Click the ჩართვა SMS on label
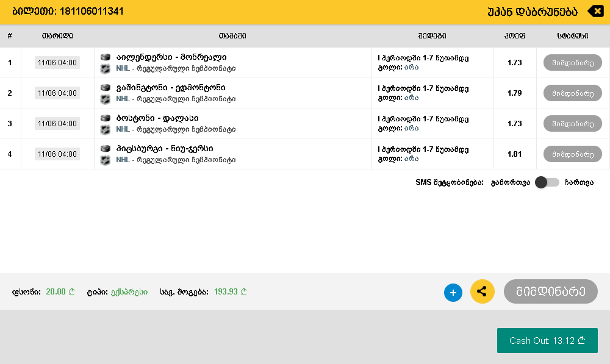Viewport: 610px width, 364px height. [x=579, y=182]
